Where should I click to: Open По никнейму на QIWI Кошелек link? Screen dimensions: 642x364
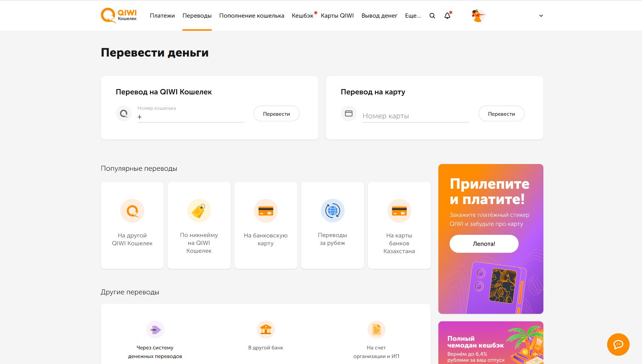pyautogui.click(x=199, y=243)
